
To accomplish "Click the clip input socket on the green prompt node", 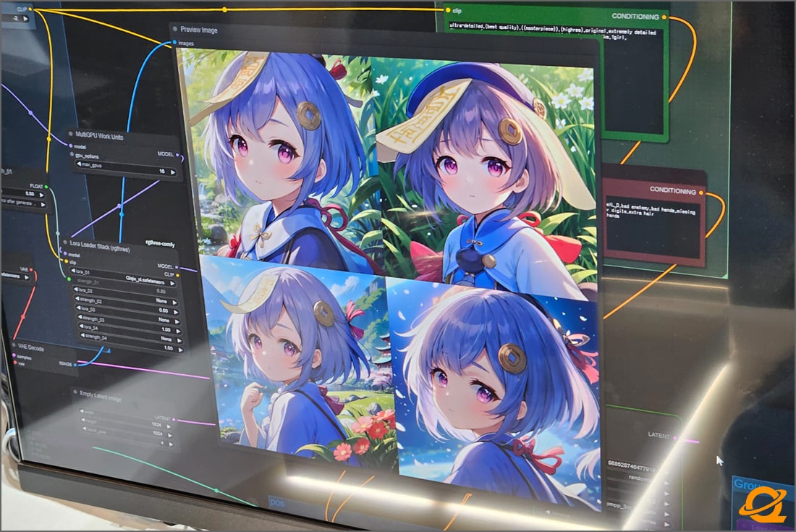I will click(448, 10).
